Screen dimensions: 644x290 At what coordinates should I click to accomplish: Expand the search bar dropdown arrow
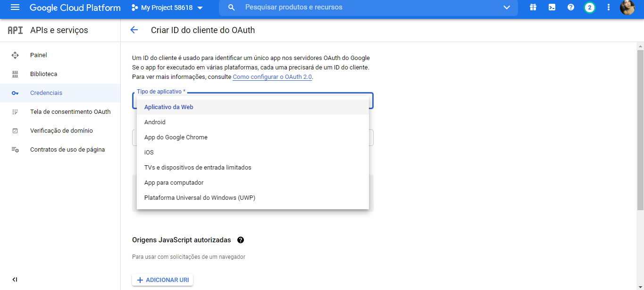[x=507, y=8]
